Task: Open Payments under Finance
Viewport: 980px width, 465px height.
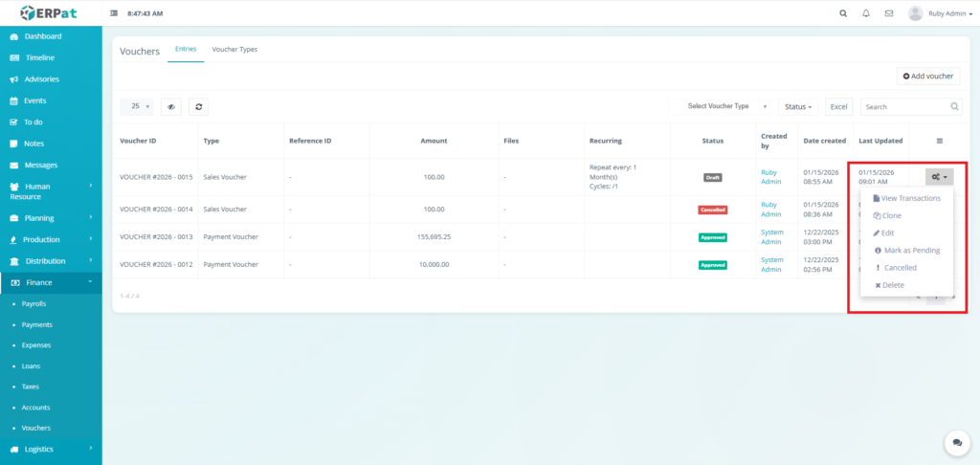Action: click(37, 325)
